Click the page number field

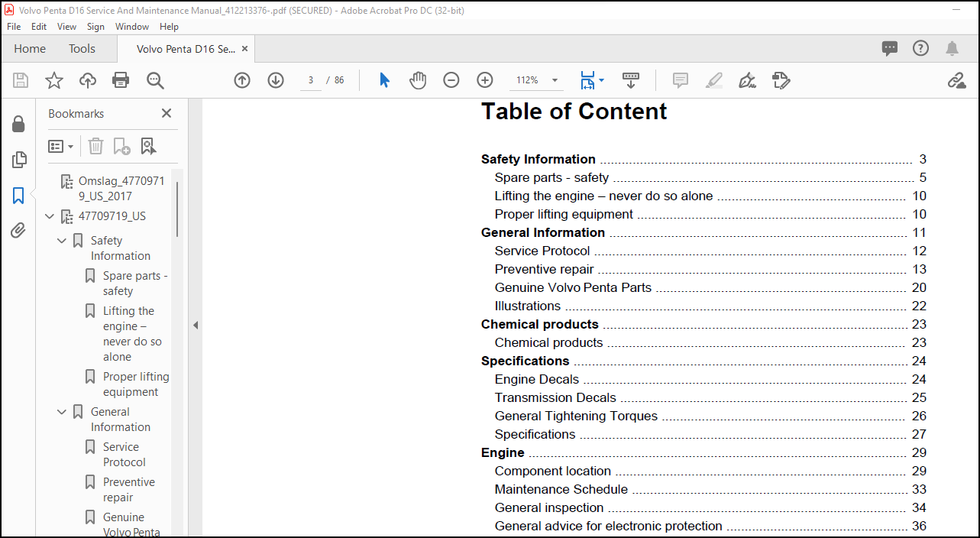pos(311,80)
